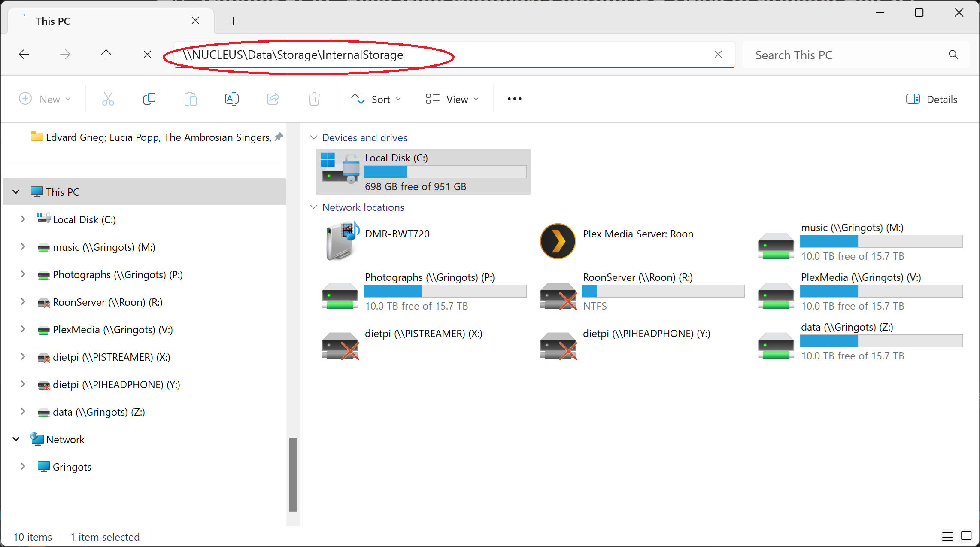Open the DMR-BWT720 media device

click(x=341, y=241)
